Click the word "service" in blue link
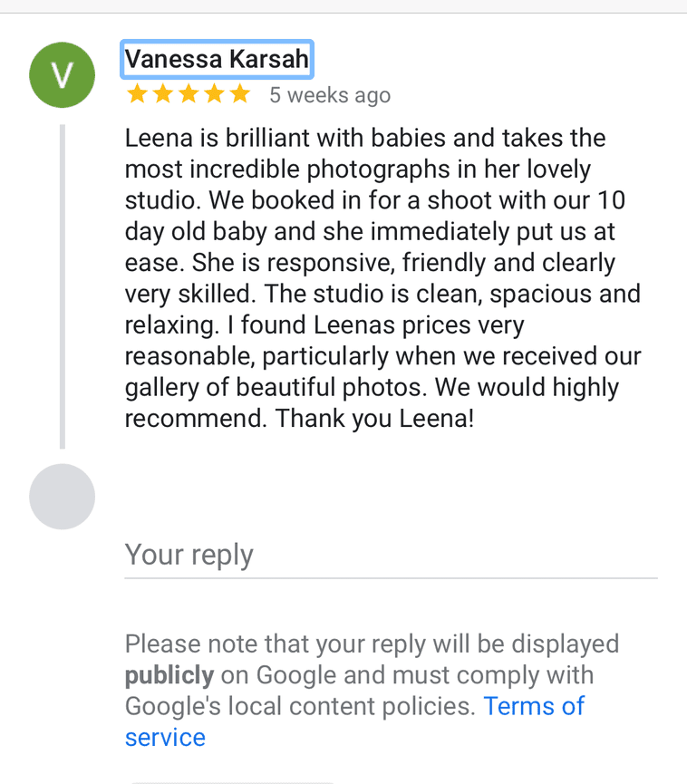687x784 pixels. [x=165, y=738]
